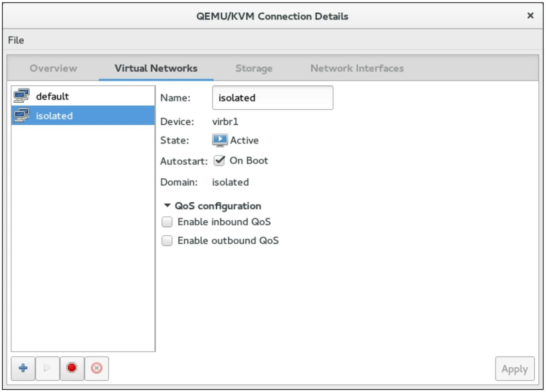
Task: Click the 'Autostart:' label
Action: pyautogui.click(x=184, y=161)
